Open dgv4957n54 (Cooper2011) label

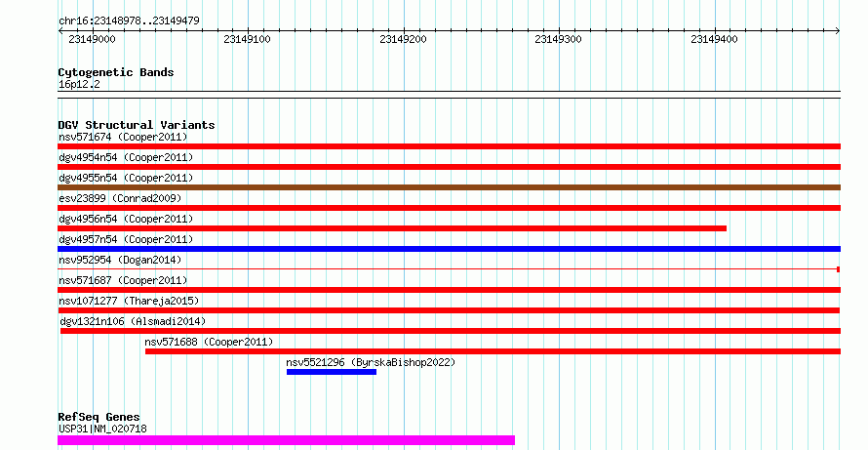[x=126, y=239]
